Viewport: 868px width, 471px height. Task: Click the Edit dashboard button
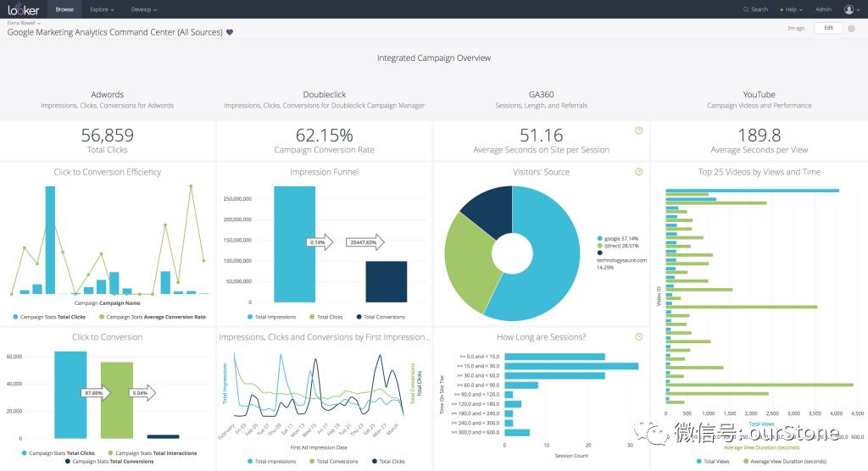click(828, 28)
